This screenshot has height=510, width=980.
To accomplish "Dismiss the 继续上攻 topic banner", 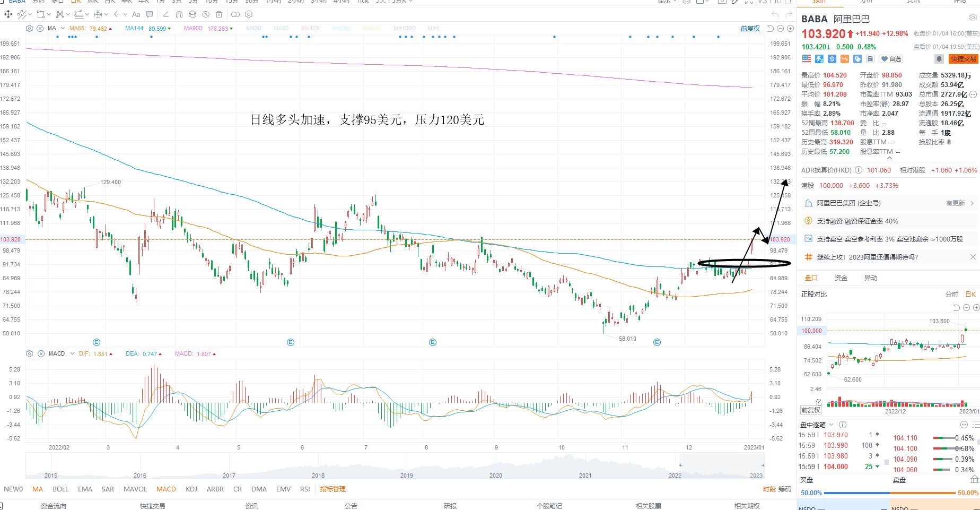I will (x=973, y=257).
